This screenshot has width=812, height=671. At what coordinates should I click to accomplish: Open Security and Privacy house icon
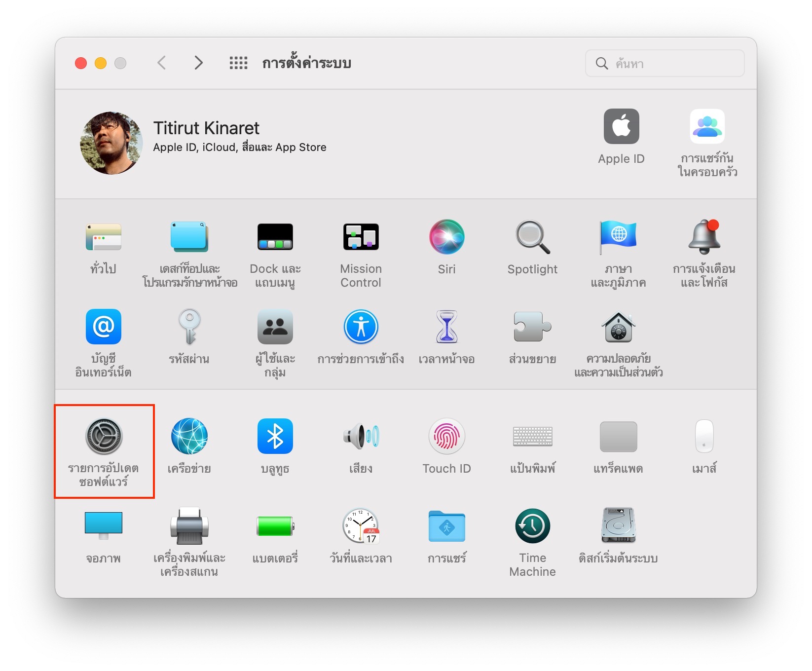(x=618, y=328)
